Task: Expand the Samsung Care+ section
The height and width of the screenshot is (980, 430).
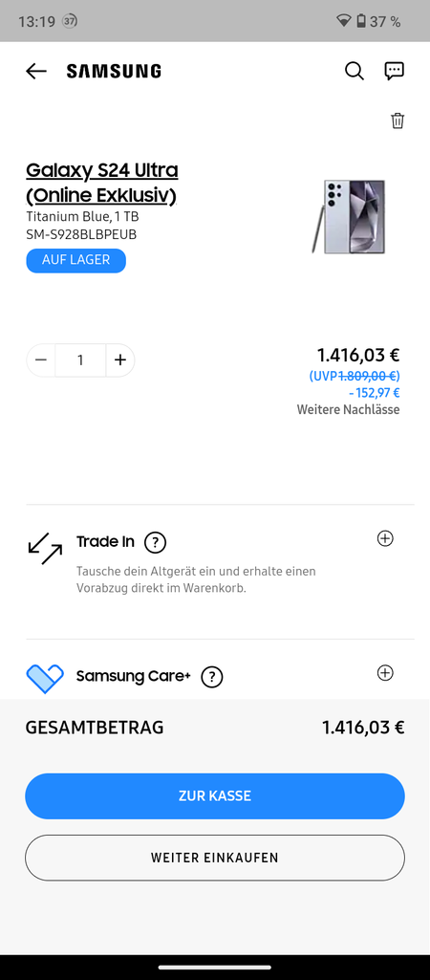Action: [386, 673]
